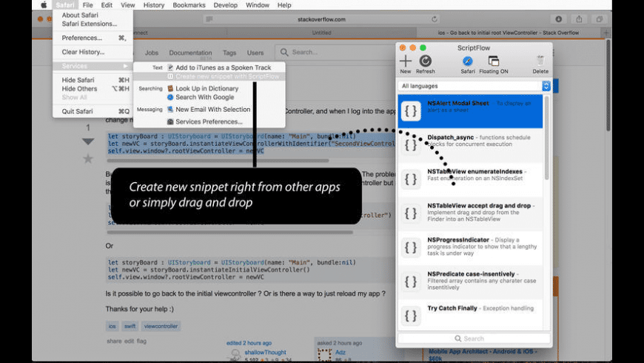Image resolution: width=644 pixels, height=363 pixels.
Task: Open shallowThought user profile link
Action: [265, 353]
